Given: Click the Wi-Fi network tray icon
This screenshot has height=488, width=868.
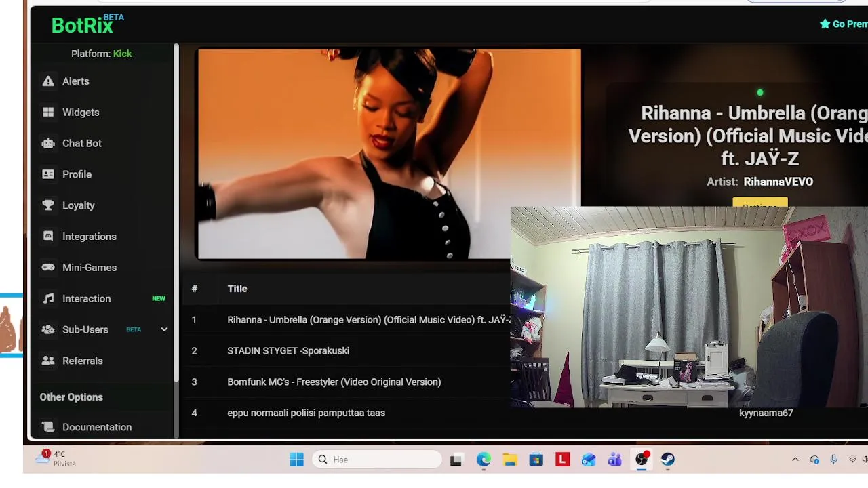Looking at the screenshot, I should click(x=852, y=460).
